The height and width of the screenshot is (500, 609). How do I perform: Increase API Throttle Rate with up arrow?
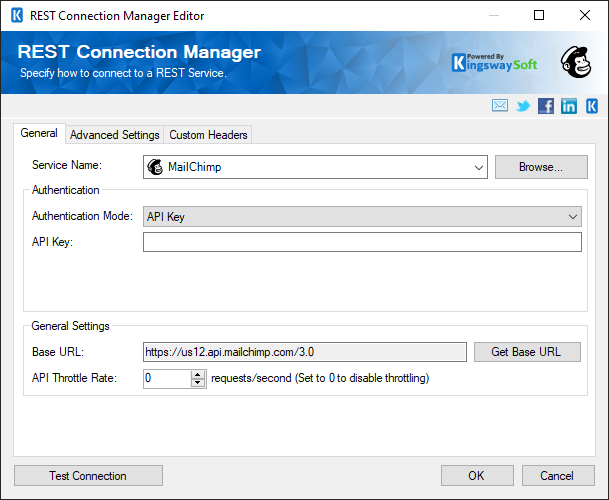[x=198, y=374]
